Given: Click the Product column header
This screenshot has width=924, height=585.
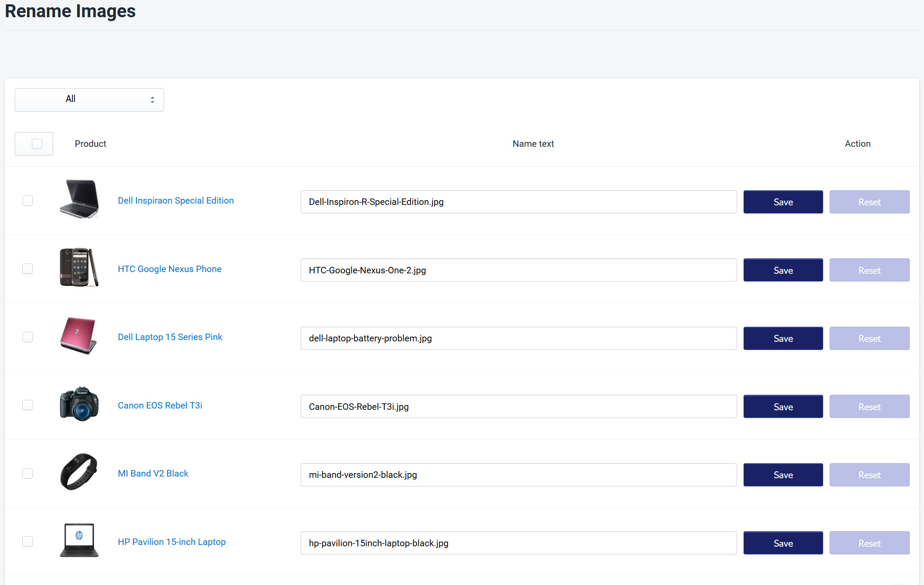Looking at the screenshot, I should click(90, 144).
